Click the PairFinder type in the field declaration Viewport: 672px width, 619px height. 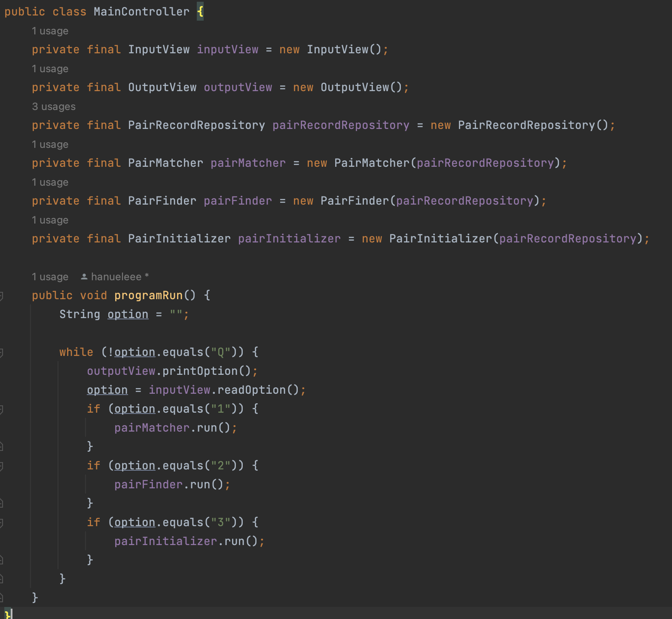coord(162,201)
